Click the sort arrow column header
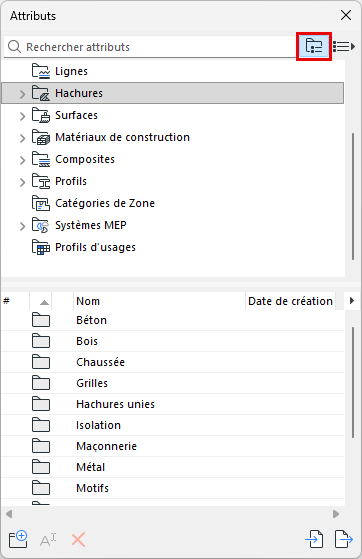This screenshot has width=362, height=559. click(41, 301)
